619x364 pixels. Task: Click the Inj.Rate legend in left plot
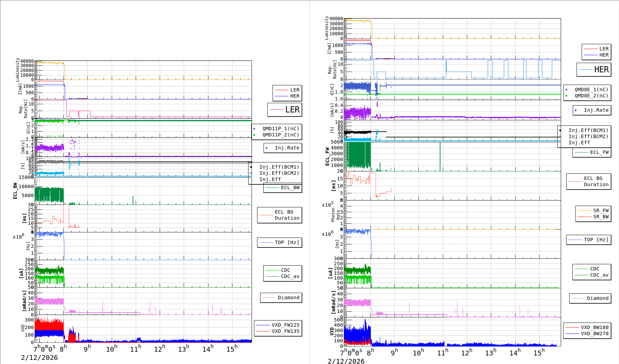click(x=287, y=148)
